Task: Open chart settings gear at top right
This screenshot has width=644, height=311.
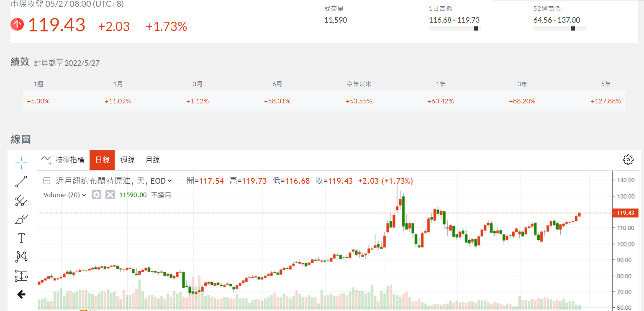Action: pos(628,159)
